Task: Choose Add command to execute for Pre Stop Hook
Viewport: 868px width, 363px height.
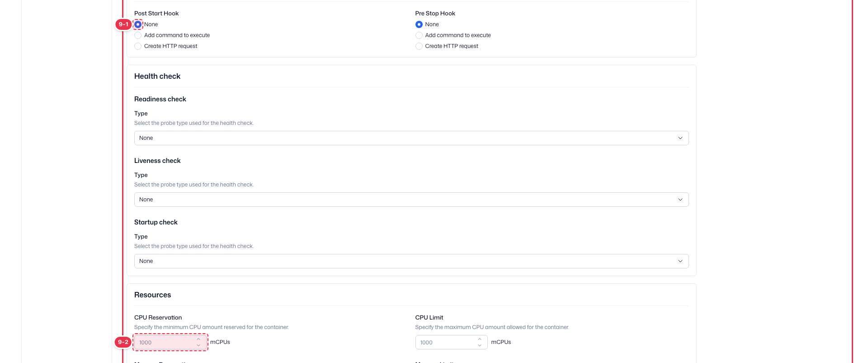Action: point(419,35)
